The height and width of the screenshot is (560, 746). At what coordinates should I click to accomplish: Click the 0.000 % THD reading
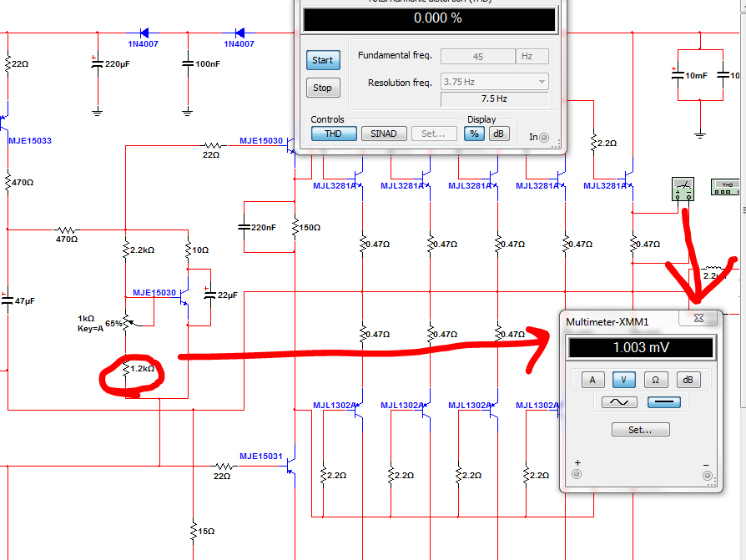pos(430,18)
